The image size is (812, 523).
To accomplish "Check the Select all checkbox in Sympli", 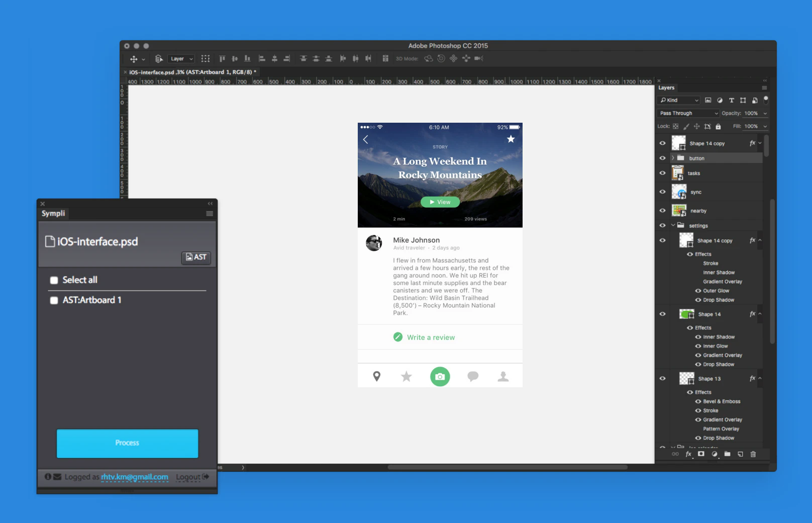I will click(x=54, y=280).
